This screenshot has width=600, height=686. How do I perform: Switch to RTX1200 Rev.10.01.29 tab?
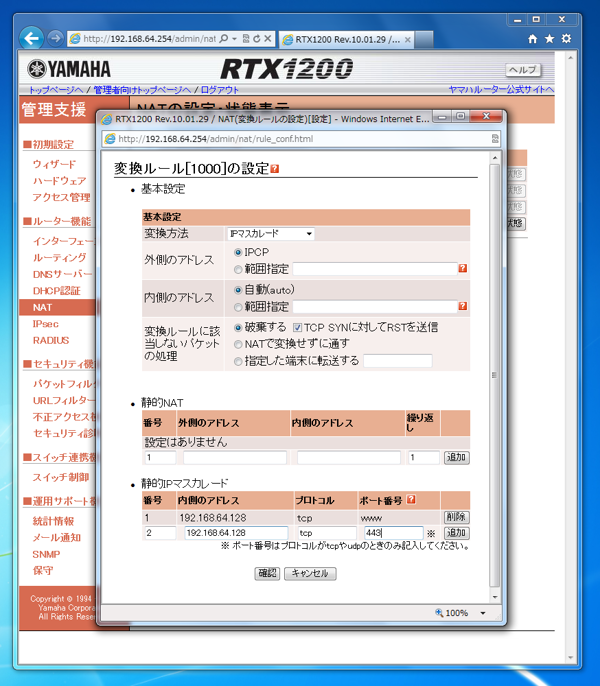coord(346,39)
